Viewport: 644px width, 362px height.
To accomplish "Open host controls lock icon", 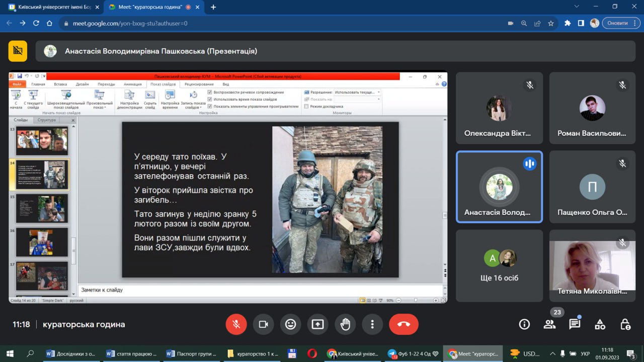I will [x=625, y=324].
